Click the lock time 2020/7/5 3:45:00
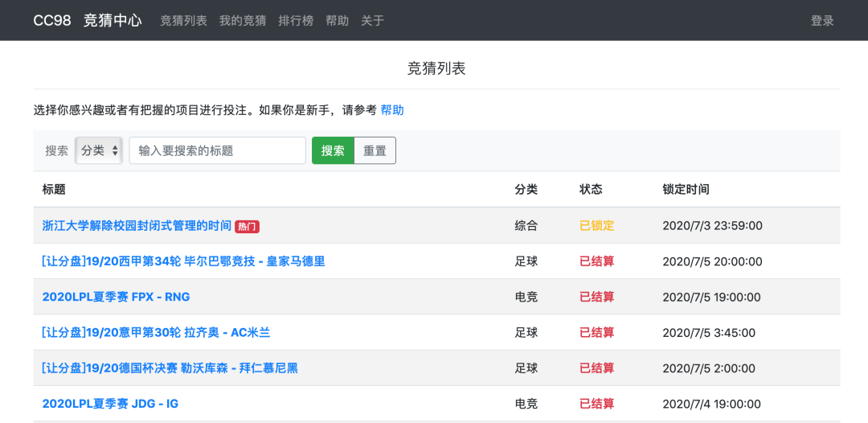Screen dimensions: 868x423 pos(709,333)
